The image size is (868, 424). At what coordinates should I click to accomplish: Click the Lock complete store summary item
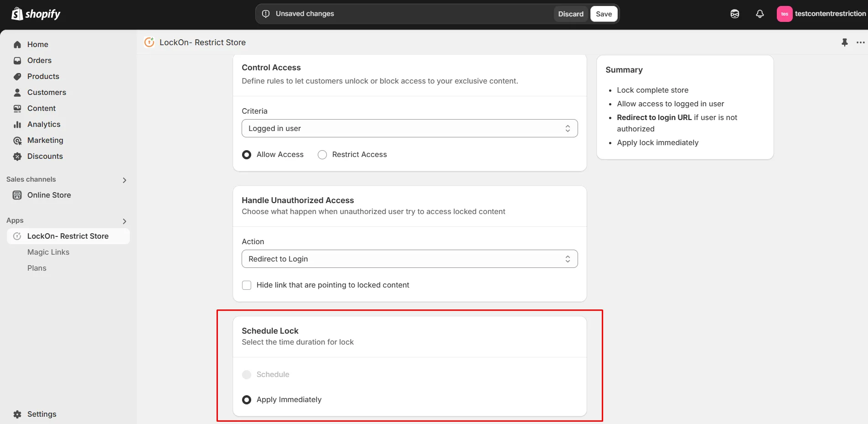[x=652, y=90]
